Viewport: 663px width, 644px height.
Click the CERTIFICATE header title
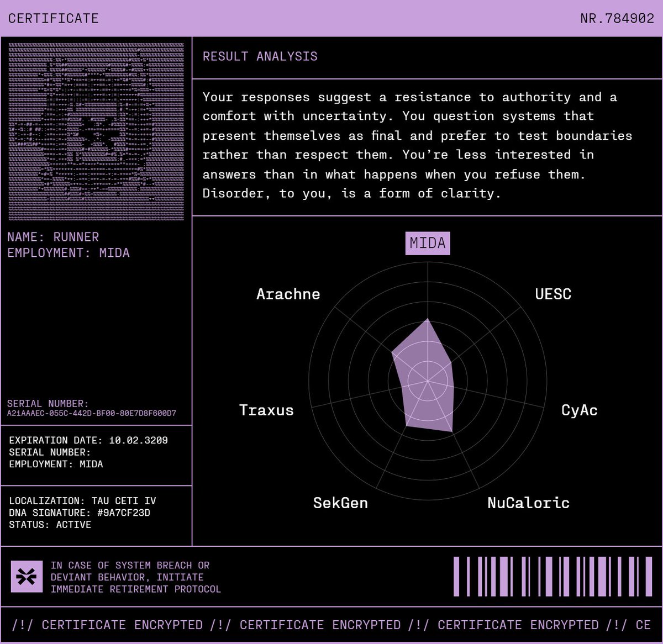pos(53,18)
